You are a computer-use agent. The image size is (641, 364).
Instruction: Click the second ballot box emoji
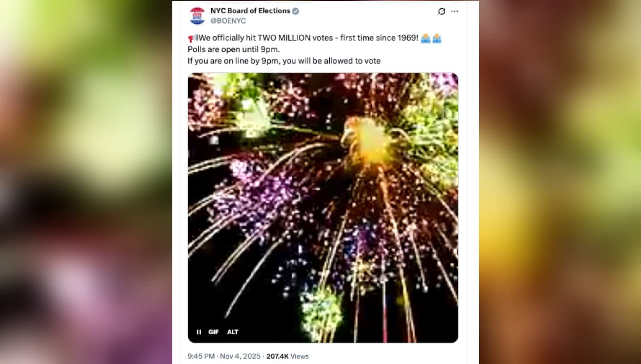(437, 38)
